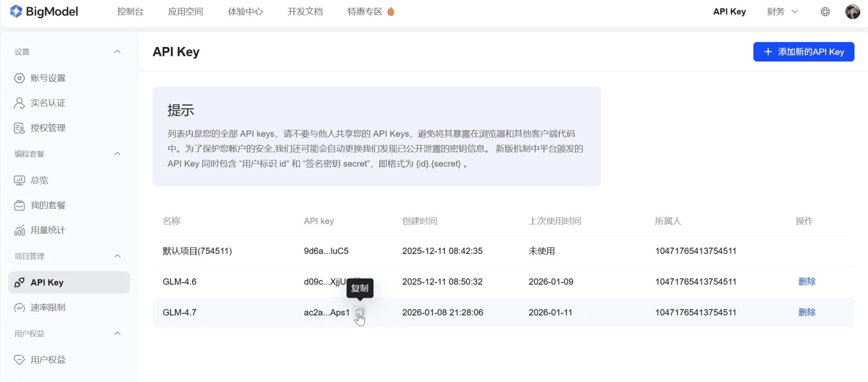868x382 pixels.
Task: Open 授权管理 from the sidebar
Action: coord(48,128)
